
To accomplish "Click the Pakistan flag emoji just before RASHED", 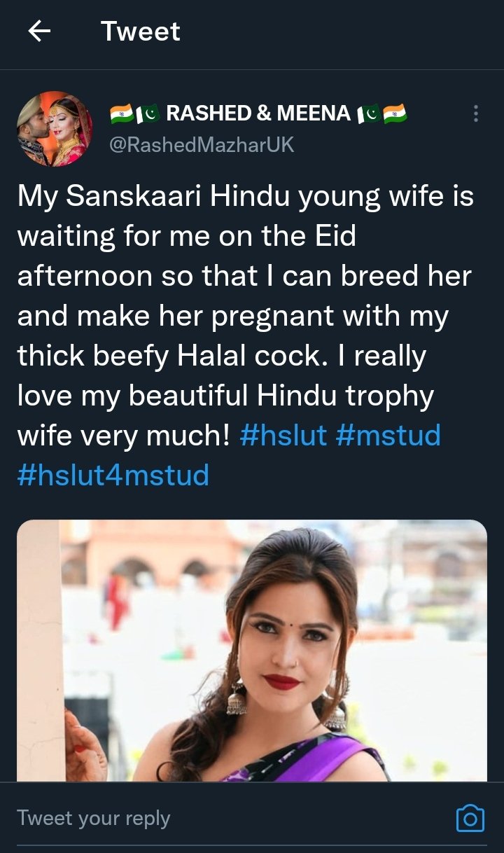I will click(x=148, y=113).
